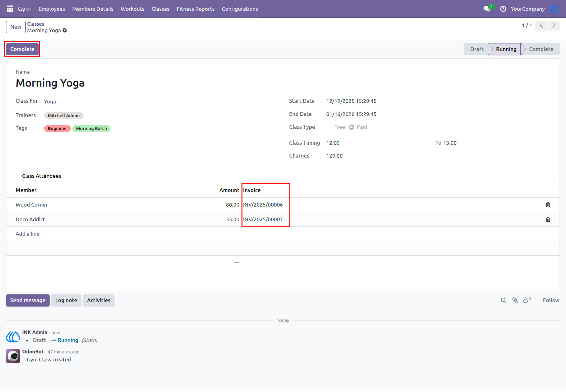Screen dimensions: 566x392
Task: Add a line to attendees
Action: coord(28,234)
